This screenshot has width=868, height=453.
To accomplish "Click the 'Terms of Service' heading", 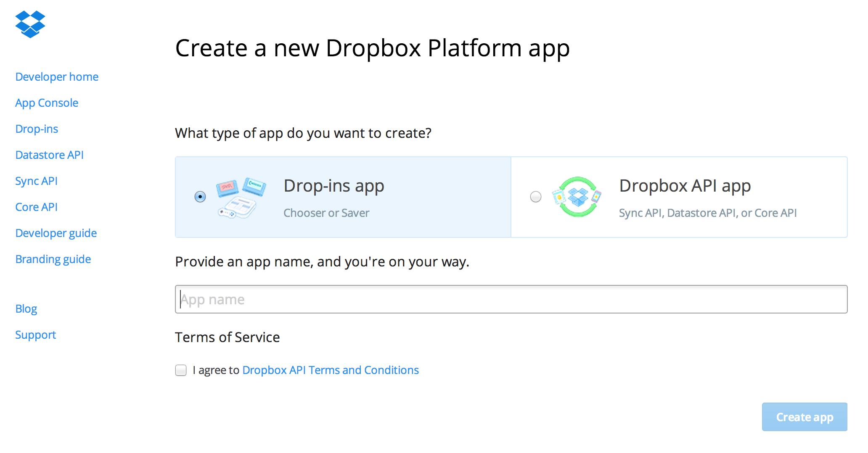I will point(228,337).
